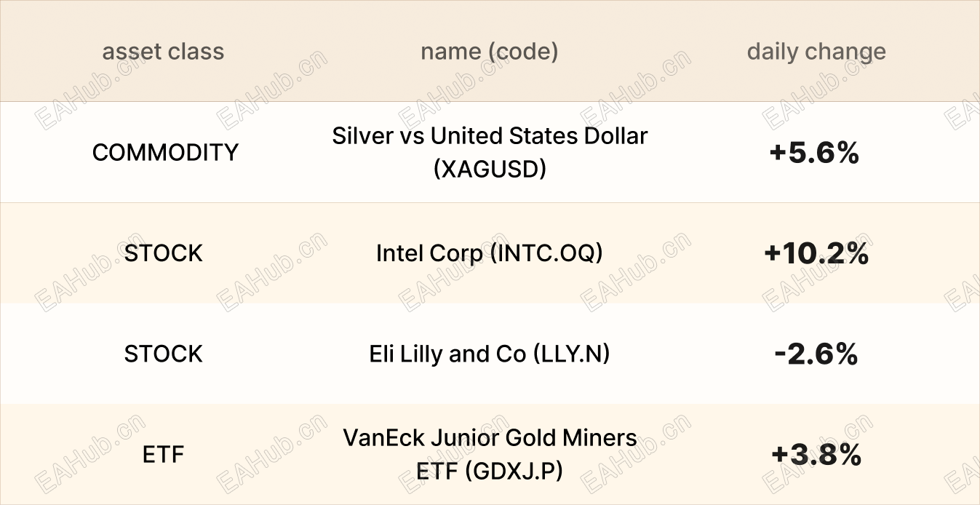Select the ETF asset class cell
980x505 pixels.
pos(164,455)
